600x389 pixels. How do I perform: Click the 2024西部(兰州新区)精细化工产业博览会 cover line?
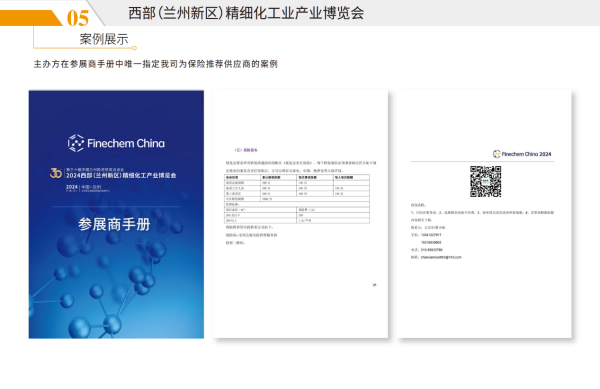click(121, 175)
